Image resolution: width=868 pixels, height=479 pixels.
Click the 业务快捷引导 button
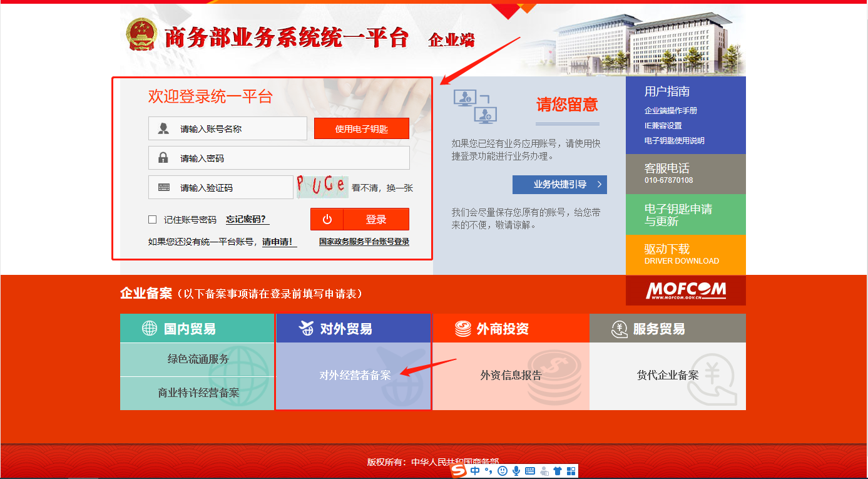559,184
